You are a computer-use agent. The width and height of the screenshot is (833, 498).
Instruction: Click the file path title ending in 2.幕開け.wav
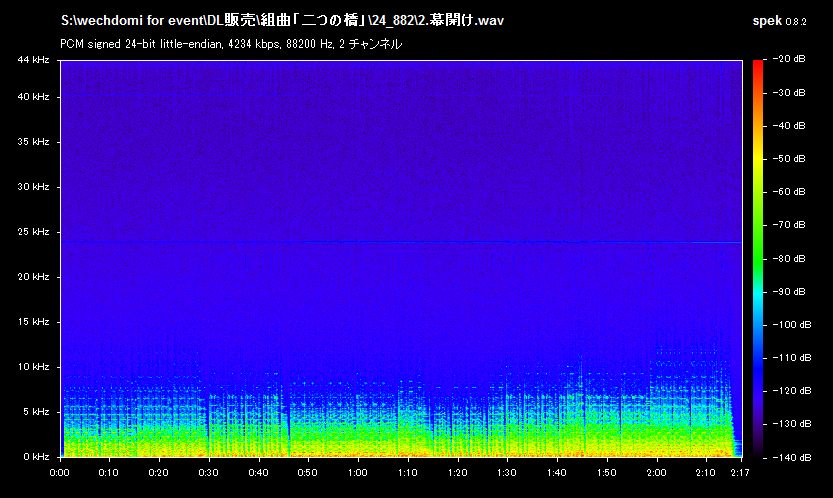point(282,21)
